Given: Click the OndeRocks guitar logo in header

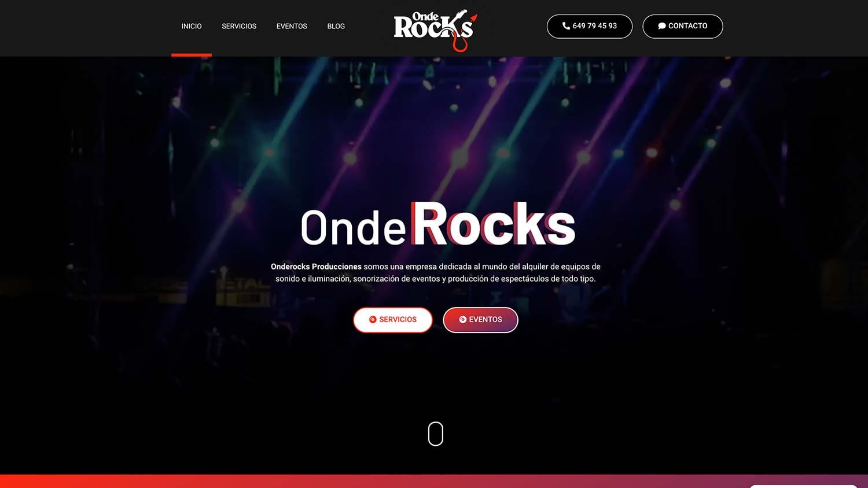Looking at the screenshot, I should (435, 31).
